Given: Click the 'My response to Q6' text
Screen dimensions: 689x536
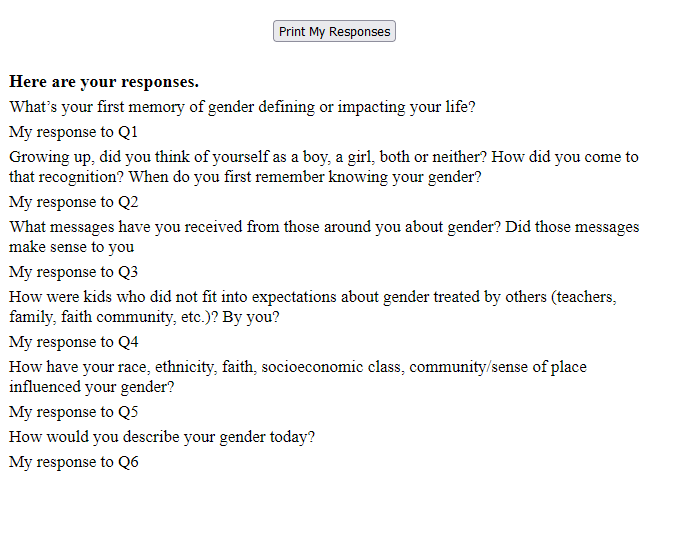Looking at the screenshot, I should pyautogui.click(x=73, y=462).
